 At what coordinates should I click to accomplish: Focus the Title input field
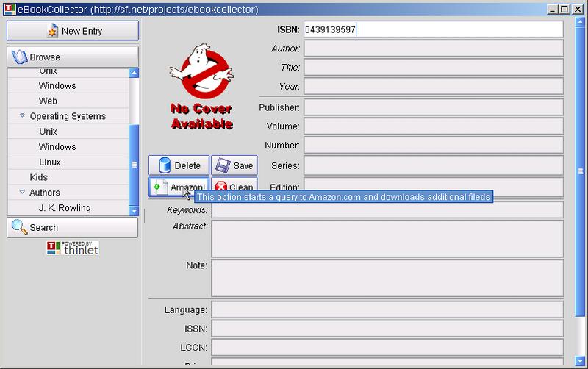click(434, 67)
